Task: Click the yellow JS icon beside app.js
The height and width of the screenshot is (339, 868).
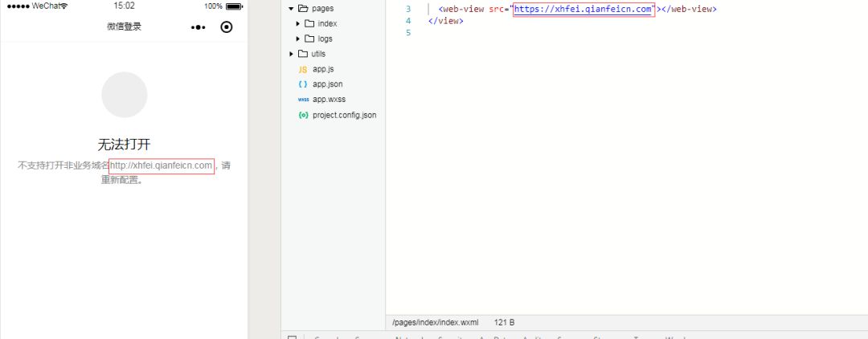Action: pyautogui.click(x=303, y=69)
